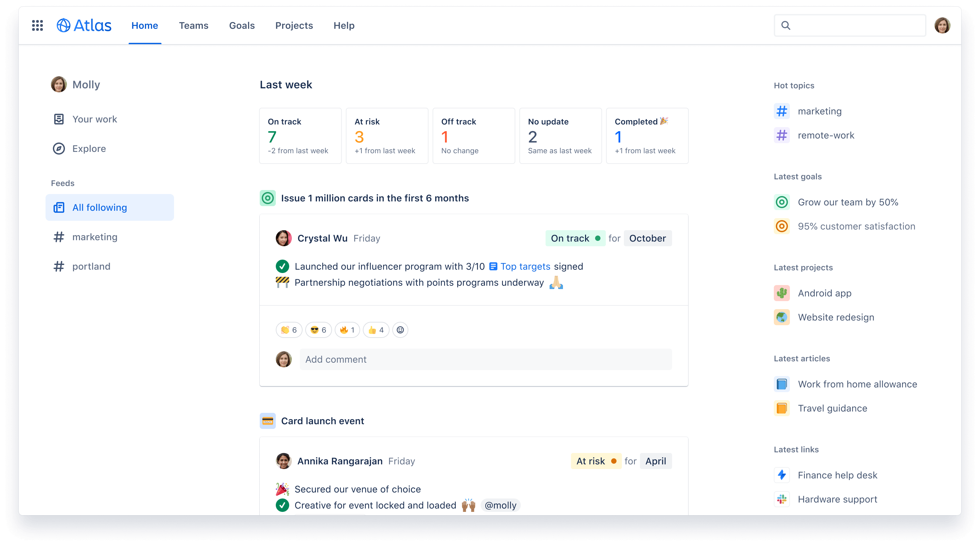Image resolution: width=980 pixels, height=546 pixels.
Task: Click the Help navigation menu item
Action: (343, 25)
